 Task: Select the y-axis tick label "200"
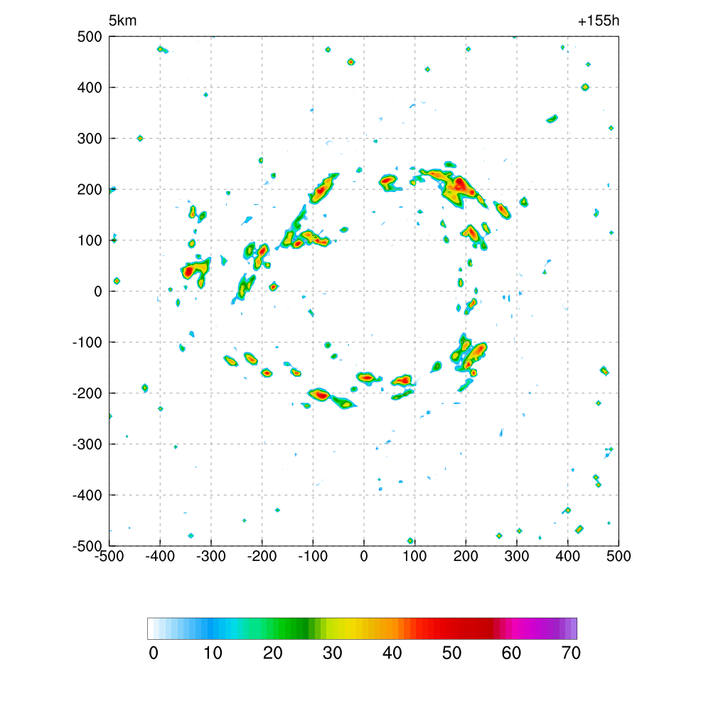pos(90,189)
